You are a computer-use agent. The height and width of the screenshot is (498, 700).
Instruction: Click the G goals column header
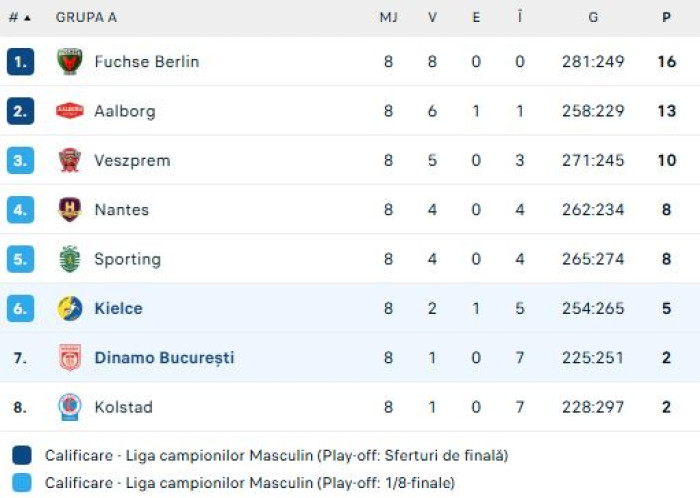pyautogui.click(x=593, y=17)
